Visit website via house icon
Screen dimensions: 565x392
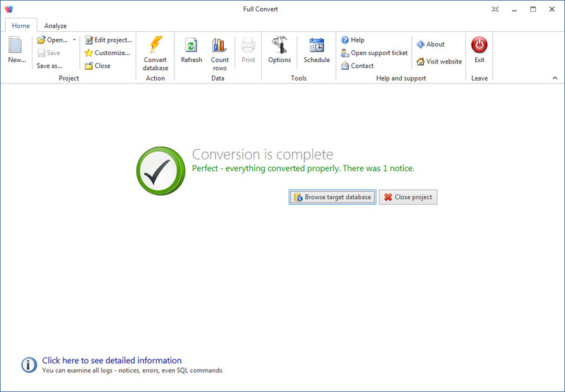[439, 61]
